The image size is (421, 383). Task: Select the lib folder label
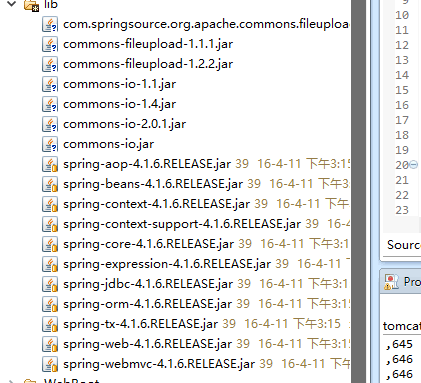[x=51, y=4]
